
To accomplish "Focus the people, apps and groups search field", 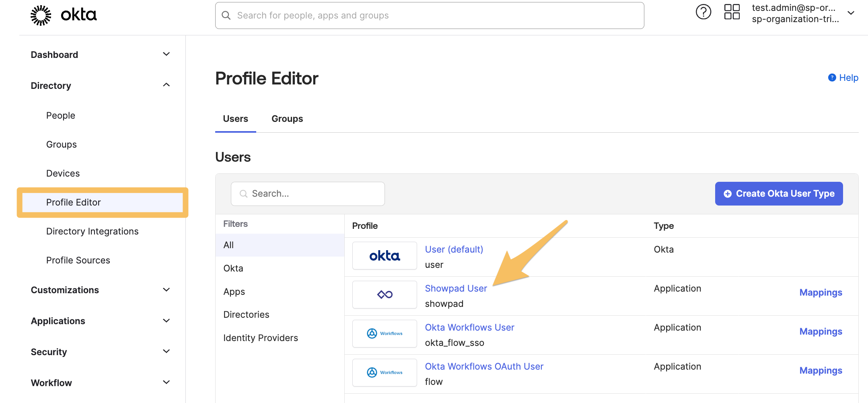I will (x=430, y=15).
